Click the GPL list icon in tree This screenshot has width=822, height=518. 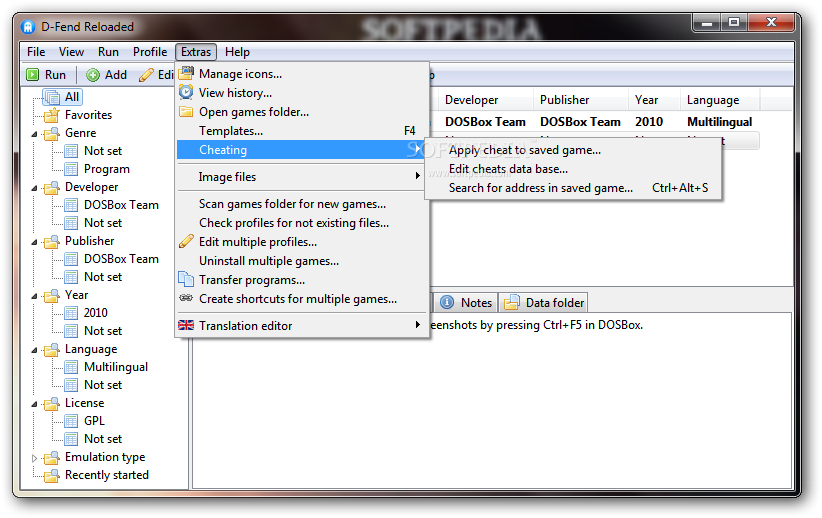[71, 421]
